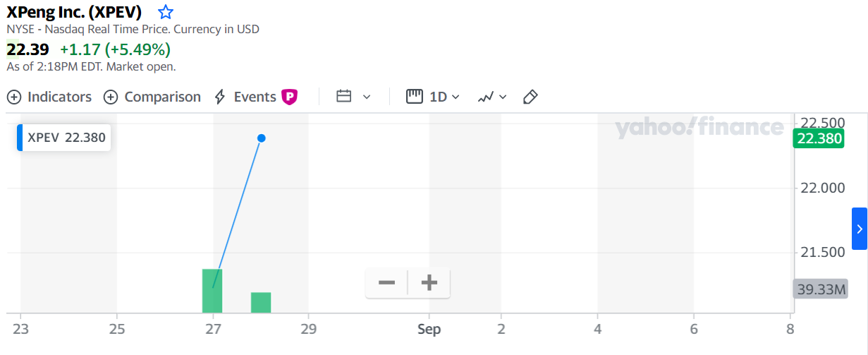Click the pink premium P badge
Viewport: 868px width, 355px height.
[x=289, y=97]
